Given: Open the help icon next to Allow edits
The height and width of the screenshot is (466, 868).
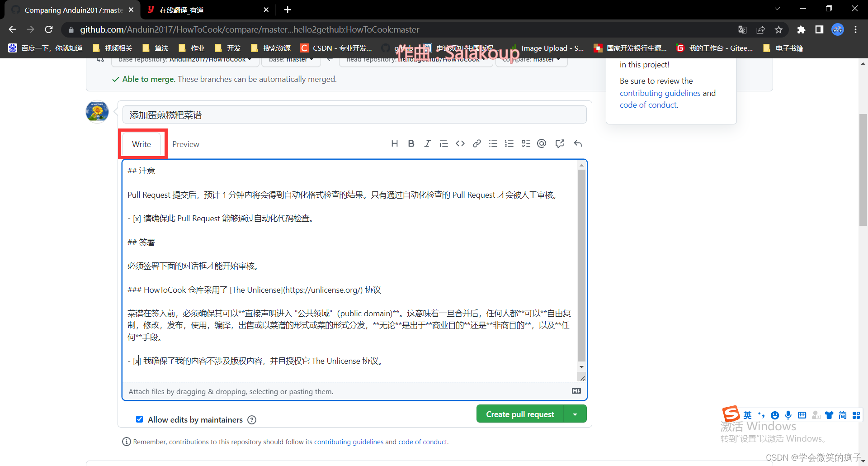Looking at the screenshot, I should [252, 420].
